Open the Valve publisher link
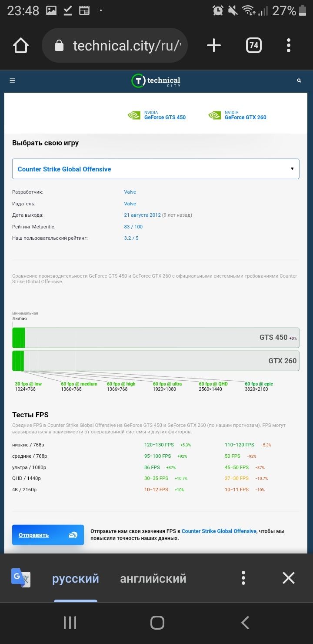 (130, 204)
